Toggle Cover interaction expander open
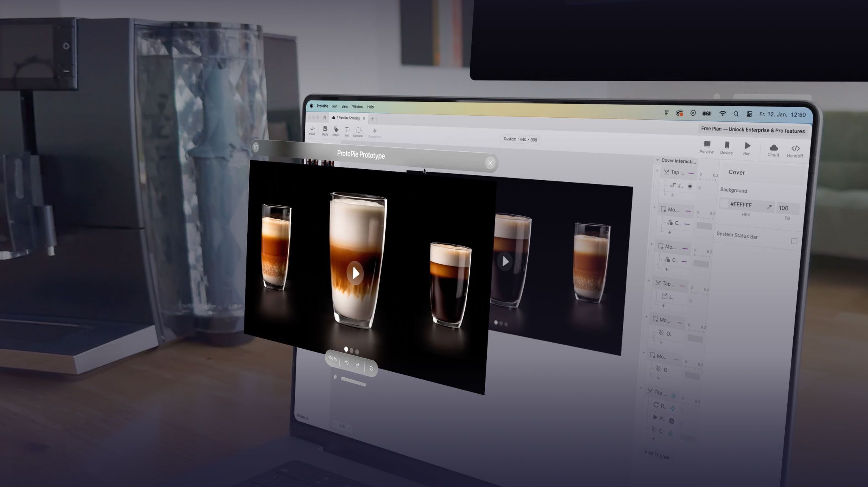This screenshot has height=487, width=868. coord(657,161)
